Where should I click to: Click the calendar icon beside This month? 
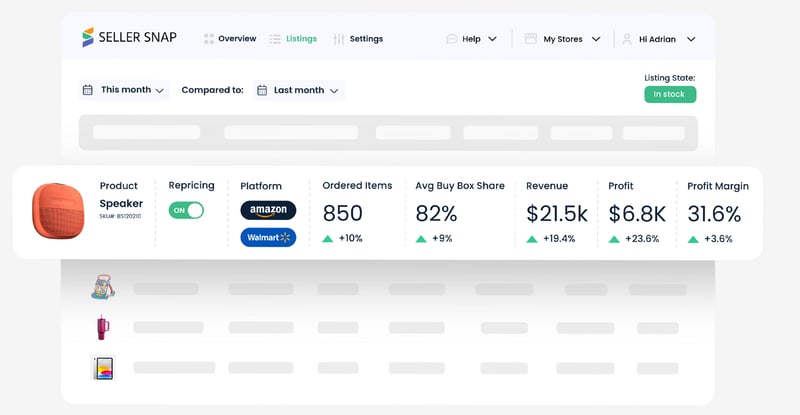[x=88, y=90]
